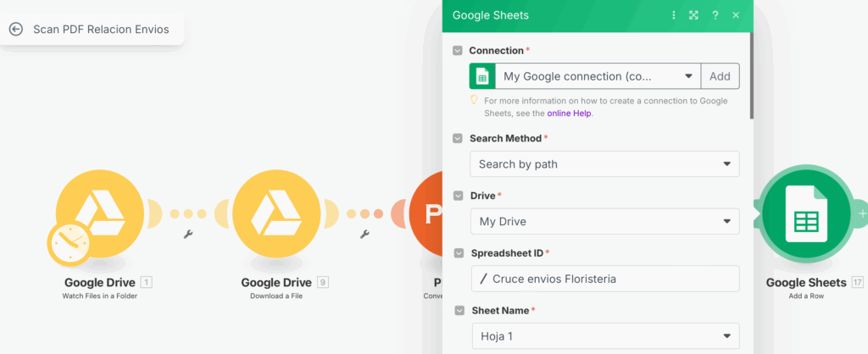Click the lightbulb hint icon under Connection

[x=474, y=100]
